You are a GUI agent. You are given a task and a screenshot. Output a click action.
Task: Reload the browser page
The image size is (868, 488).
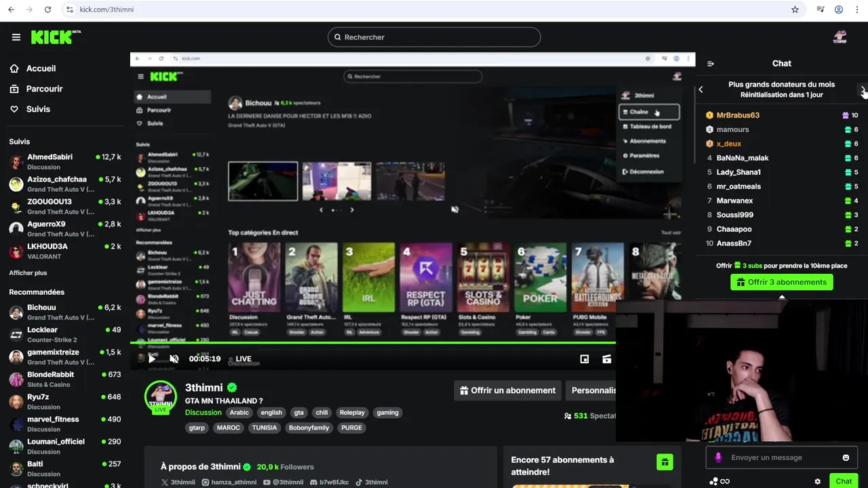click(x=47, y=9)
